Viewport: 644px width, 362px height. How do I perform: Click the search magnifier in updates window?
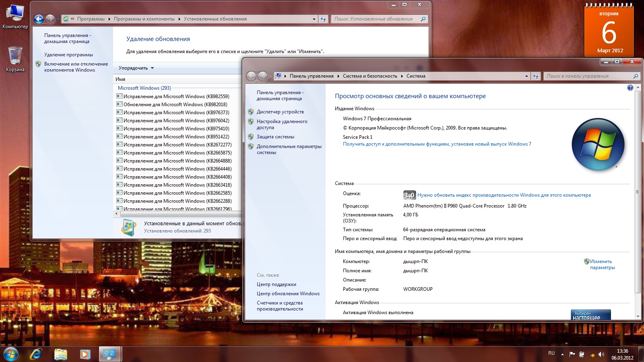tap(423, 19)
